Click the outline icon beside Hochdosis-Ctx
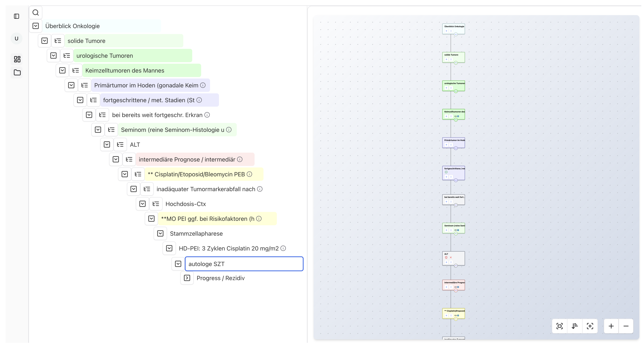Screen dimensions: 644x346 [156, 204]
